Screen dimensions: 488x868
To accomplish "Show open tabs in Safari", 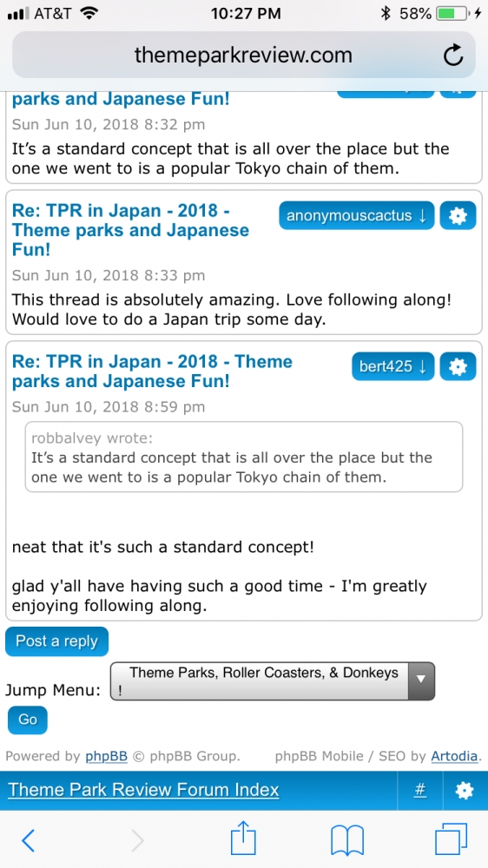I will coord(451,839).
